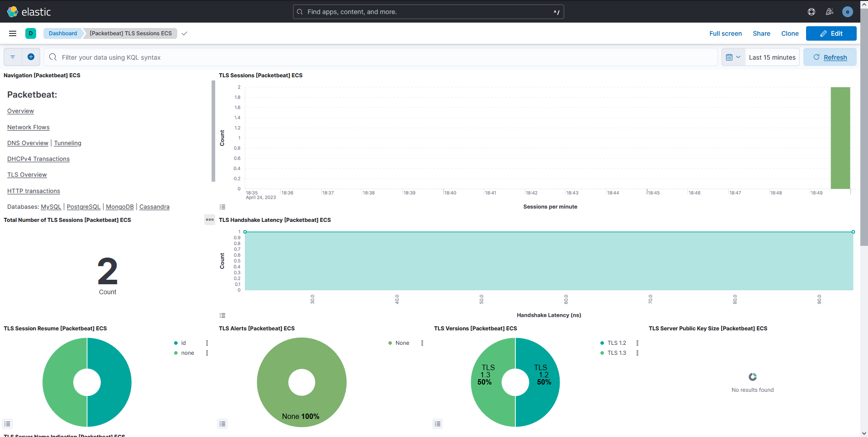Screen dimensions: 868x437
Task: Open the calendar date picker dropdown
Action: point(733,57)
